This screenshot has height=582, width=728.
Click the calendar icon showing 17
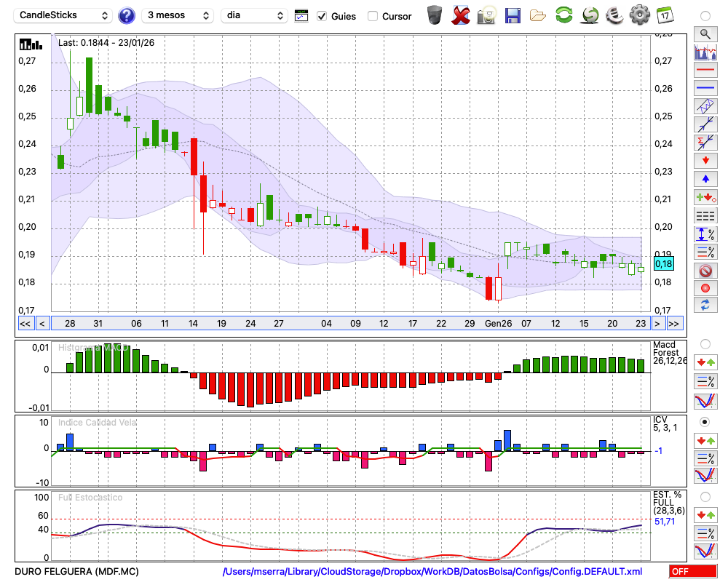point(665,15)
